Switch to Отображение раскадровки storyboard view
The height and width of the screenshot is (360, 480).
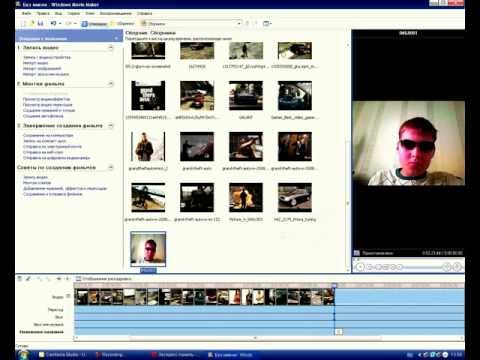104,279
